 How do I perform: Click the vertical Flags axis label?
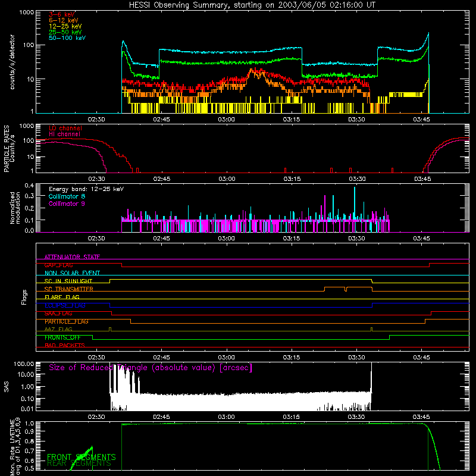pos(24,297)
